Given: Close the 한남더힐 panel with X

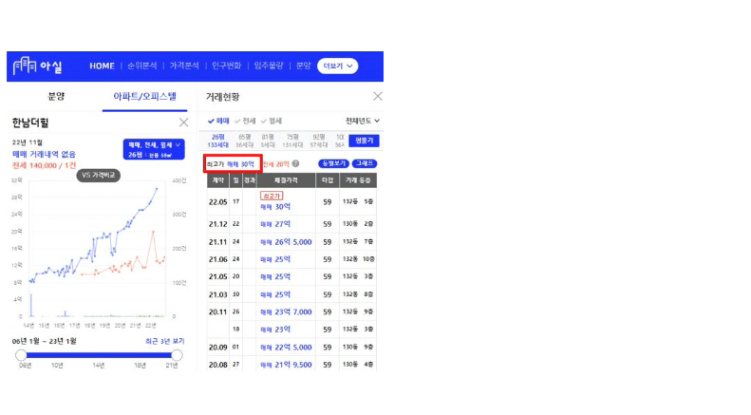Looking at the screenshot, I should pyautogui.click(x=183, y=122).
